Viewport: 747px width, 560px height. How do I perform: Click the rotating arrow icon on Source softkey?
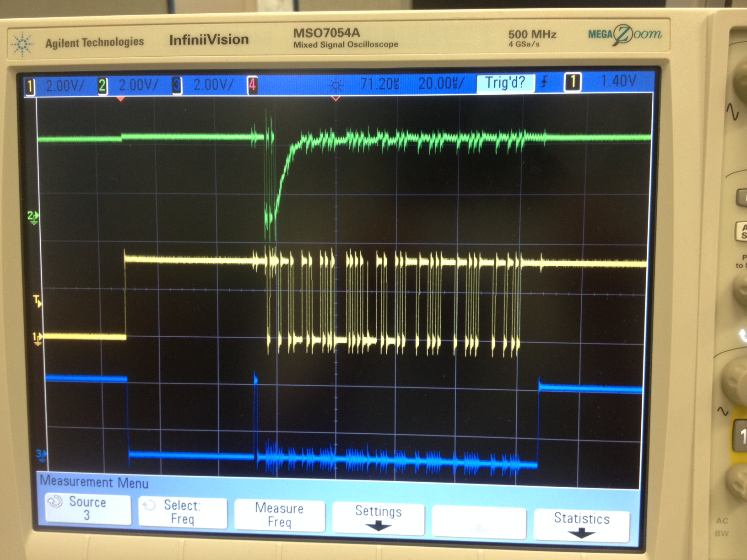point(55,501)
